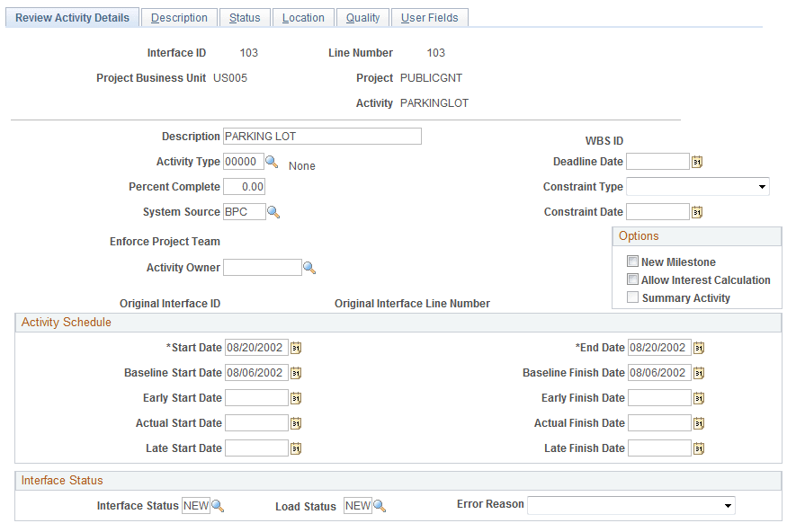Check the Summary Activity checkbox
The width and height of the screenshot is (796, 532).
[632, 297]
